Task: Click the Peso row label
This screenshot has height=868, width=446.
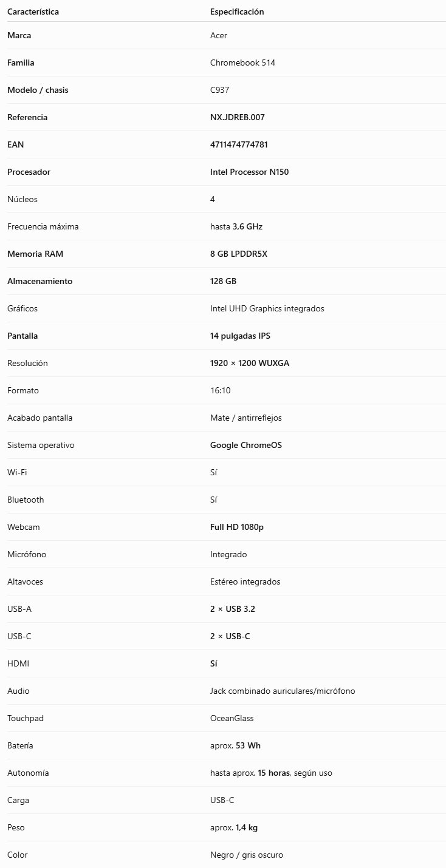Action: coord(16,827)
